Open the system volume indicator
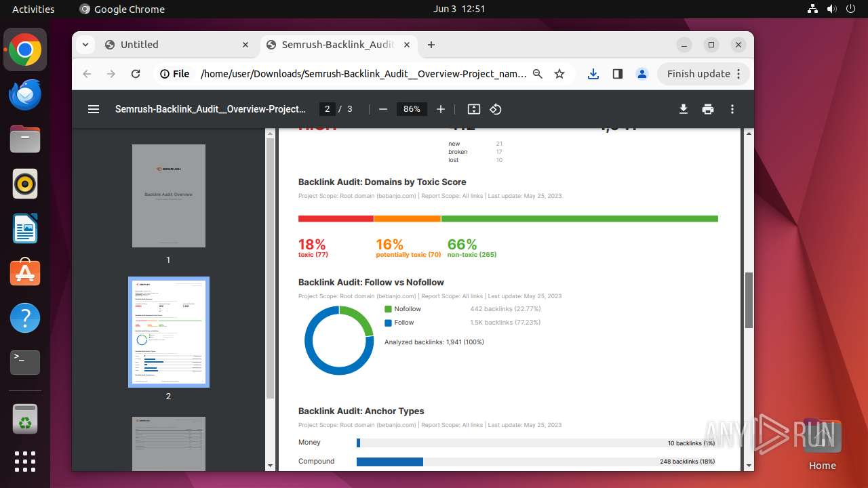The height and width of the screenshot is (488, 868). [832, 9]
